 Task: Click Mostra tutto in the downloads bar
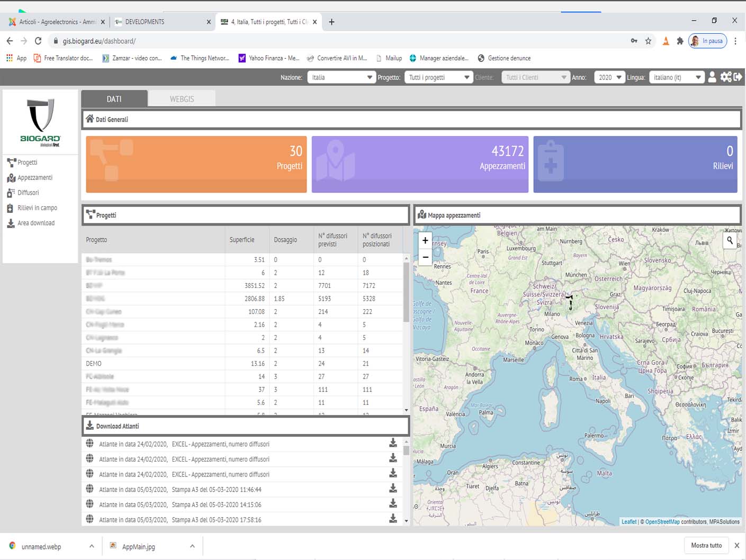(x=706, y=546)
